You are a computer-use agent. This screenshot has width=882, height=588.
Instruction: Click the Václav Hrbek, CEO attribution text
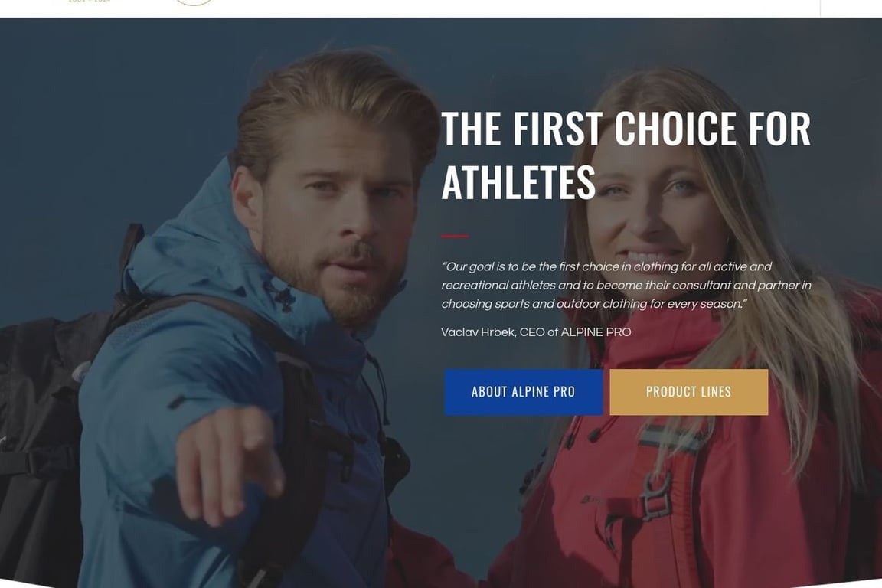[535, 332]
